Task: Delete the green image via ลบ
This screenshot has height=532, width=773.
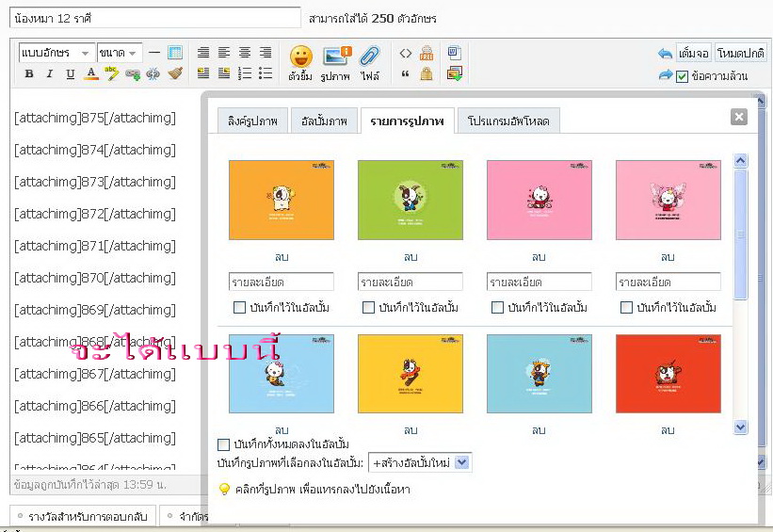Action: [411, 257]
